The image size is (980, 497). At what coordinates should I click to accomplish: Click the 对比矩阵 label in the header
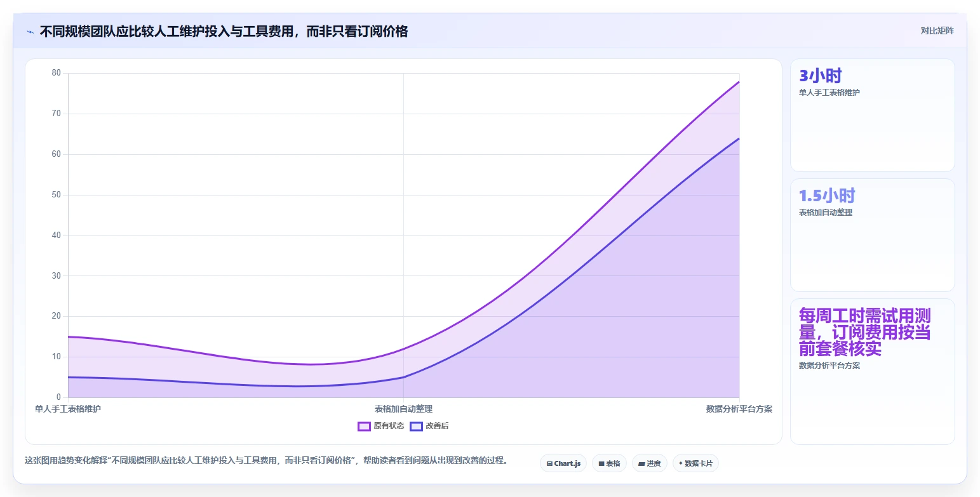(937, 30)
